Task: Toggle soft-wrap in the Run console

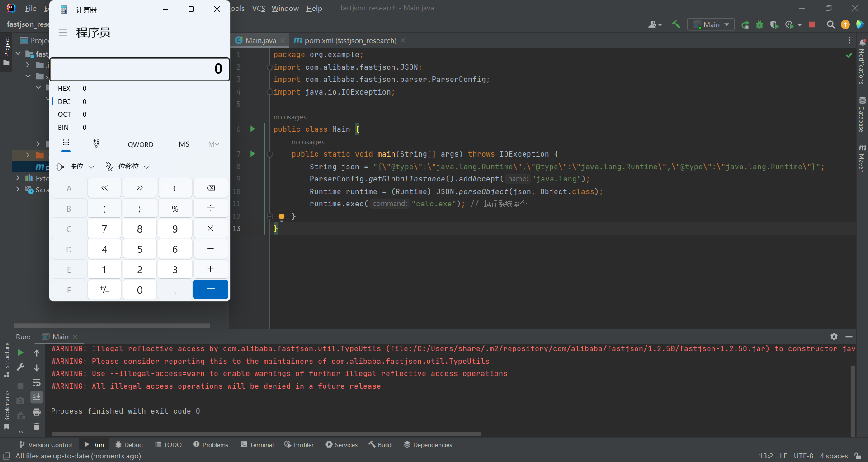Action: (x=37, y=382)
